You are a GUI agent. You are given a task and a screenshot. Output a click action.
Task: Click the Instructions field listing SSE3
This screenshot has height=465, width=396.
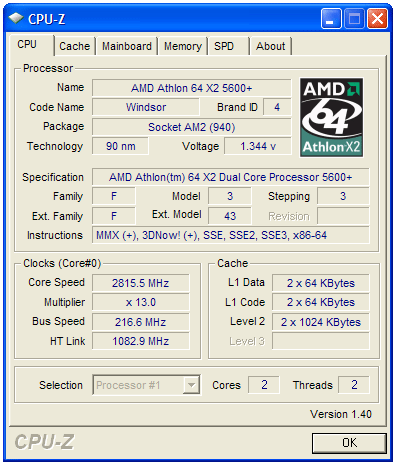[231, 235]
